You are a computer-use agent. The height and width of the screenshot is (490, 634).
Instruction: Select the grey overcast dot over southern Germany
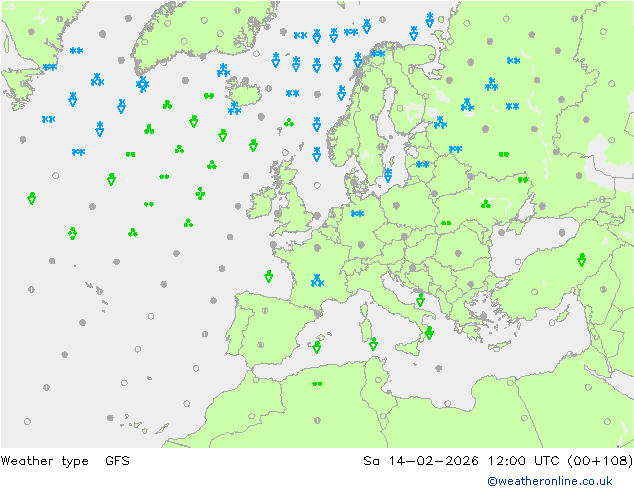point(361,244)
